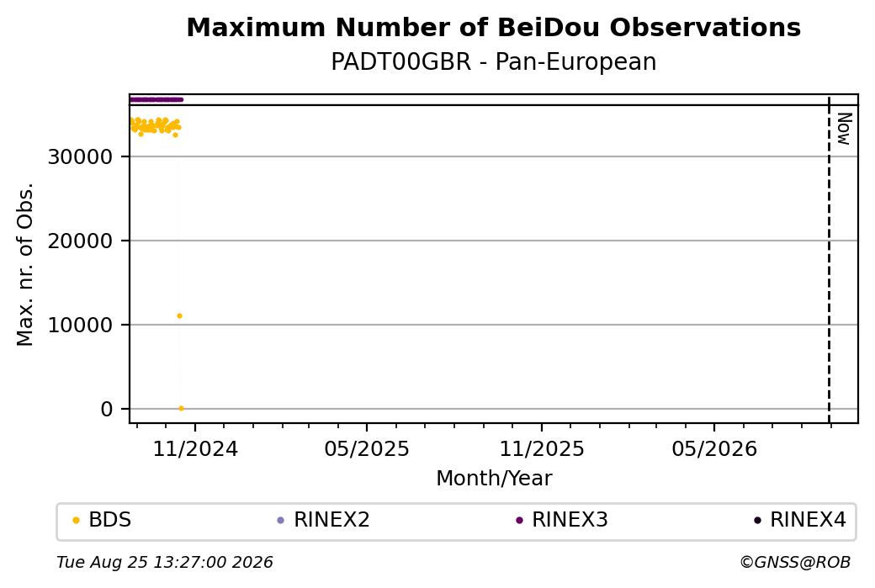Click the rotated Now label
The height and width of the screenshot is (588, 875).
pyautogui.click(x=845, y=129)
